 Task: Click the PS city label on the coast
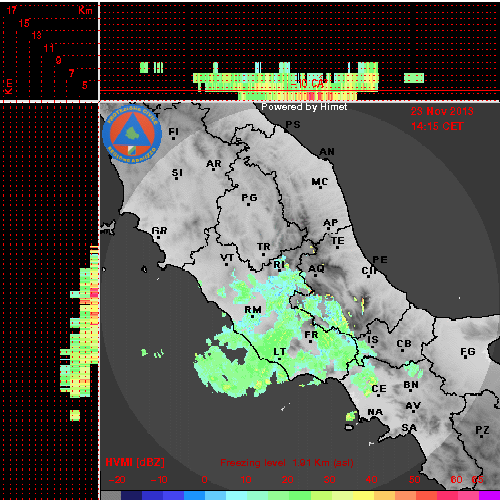click(293, 125)
